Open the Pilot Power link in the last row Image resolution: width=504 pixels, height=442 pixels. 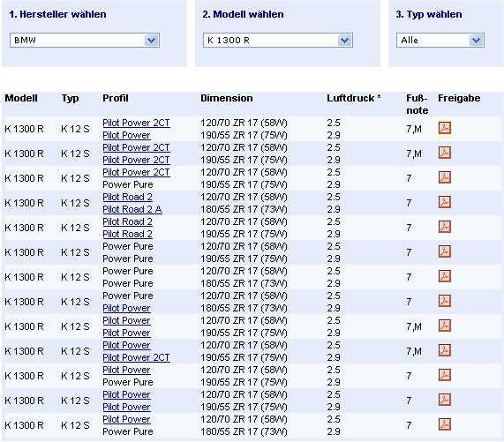[126, 419]
